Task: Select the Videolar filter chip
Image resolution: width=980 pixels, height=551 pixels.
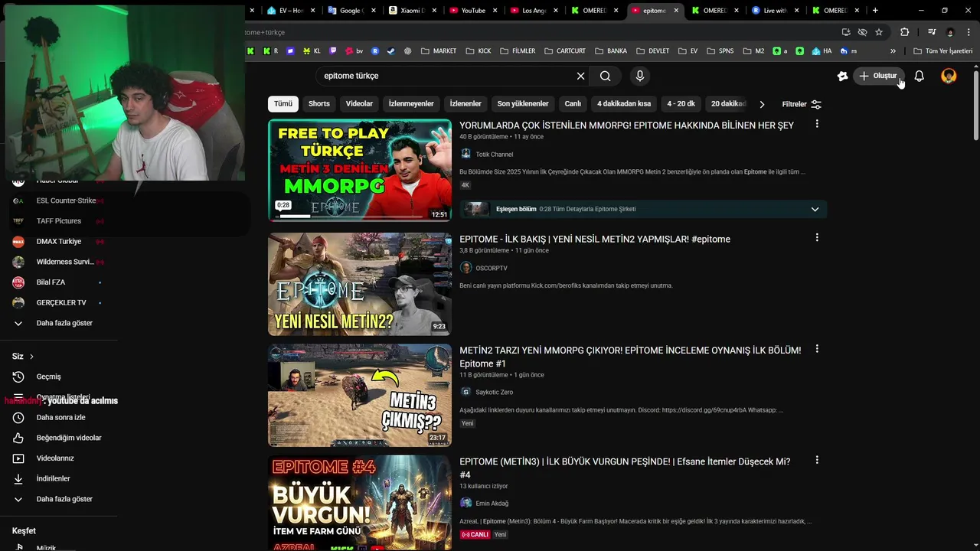Action: coord(359,104)
